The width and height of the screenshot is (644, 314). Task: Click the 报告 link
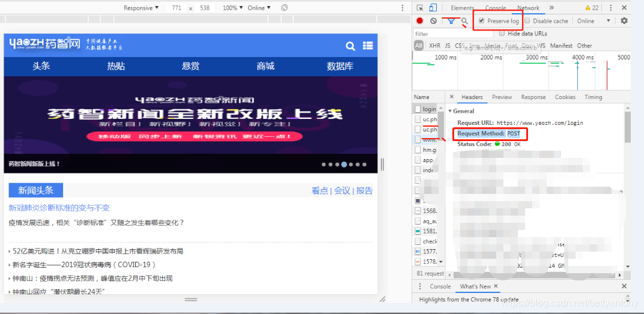coord(364,190)
